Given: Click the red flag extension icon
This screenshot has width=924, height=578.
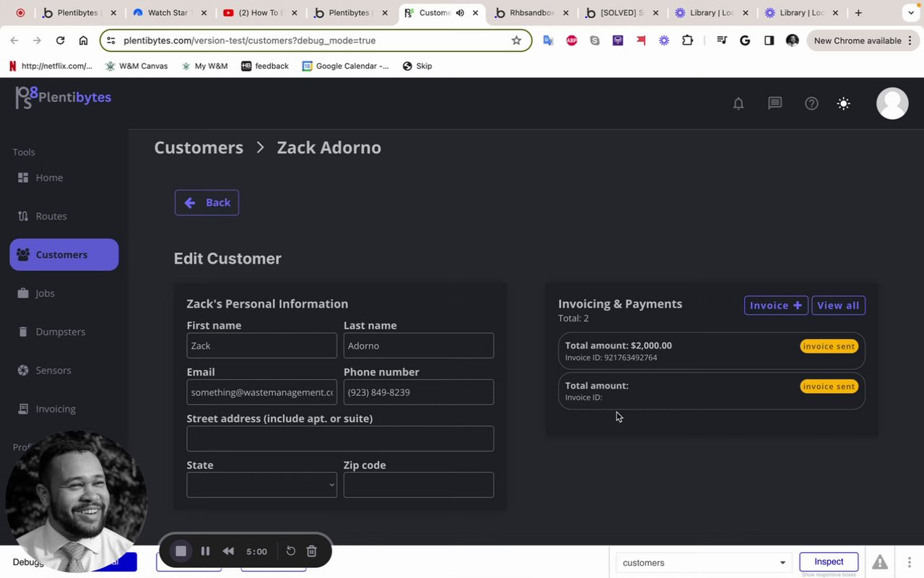Looking at the screenshot, I should coord(641,40).
